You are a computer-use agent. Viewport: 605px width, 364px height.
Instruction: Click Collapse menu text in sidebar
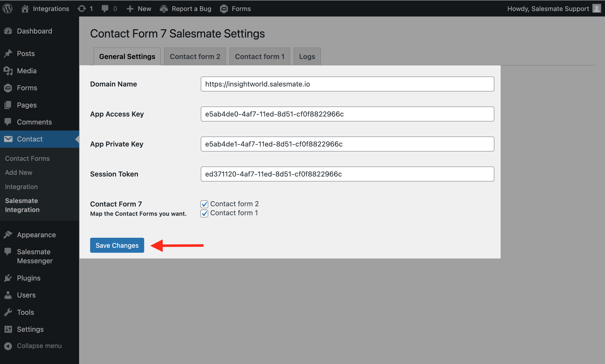tap(39, 346)
